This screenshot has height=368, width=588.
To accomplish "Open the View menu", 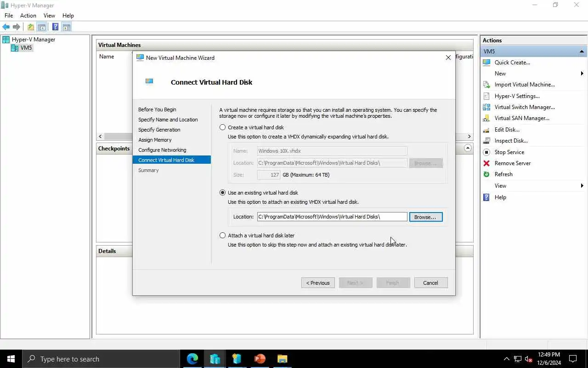I will tap(49, 16).
